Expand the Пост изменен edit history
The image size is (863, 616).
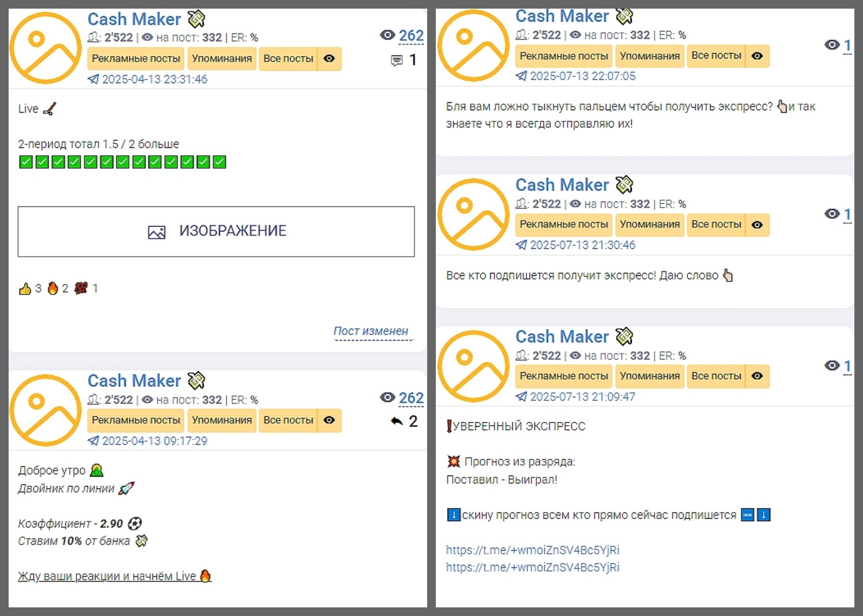[x=370, y=331]
